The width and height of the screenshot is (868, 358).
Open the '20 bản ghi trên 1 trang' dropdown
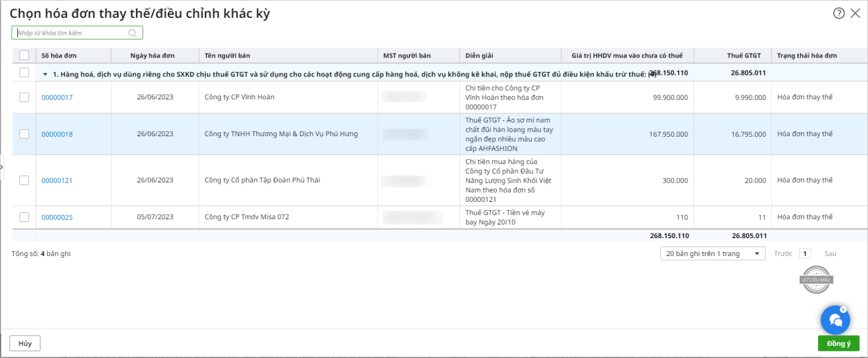click(712, 253)
